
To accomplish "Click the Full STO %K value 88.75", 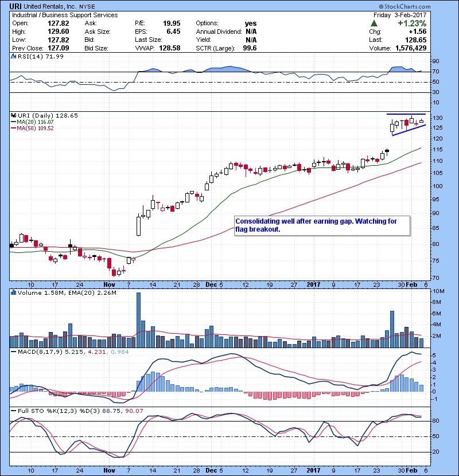I will click(110, 411).
